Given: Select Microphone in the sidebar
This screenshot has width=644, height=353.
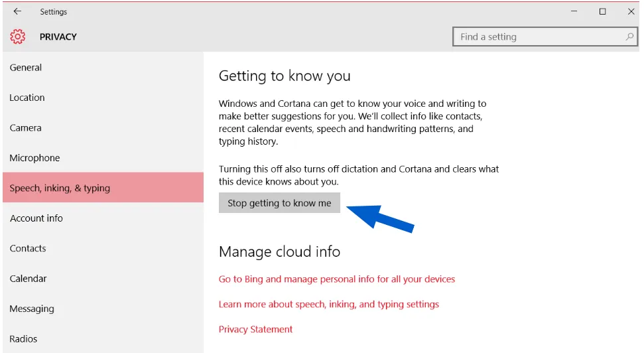Looking at the screenshot, I should point(103,158).
